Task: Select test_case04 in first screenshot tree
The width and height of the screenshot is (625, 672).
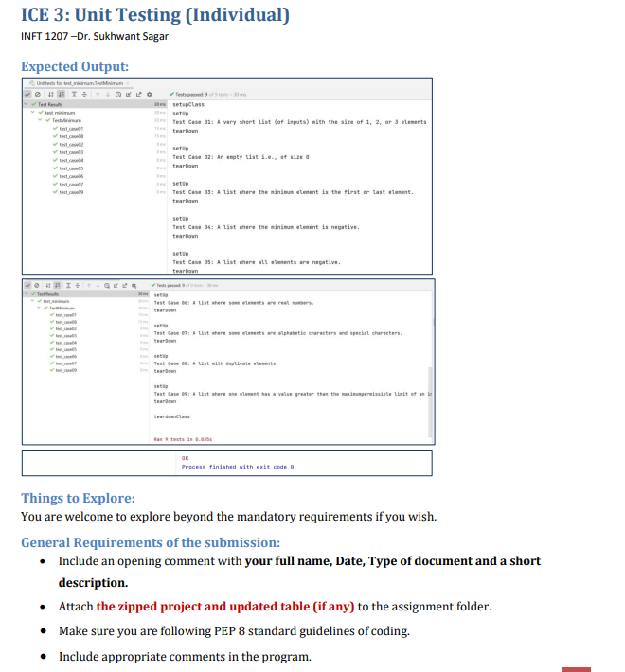Action: [71, 161]
